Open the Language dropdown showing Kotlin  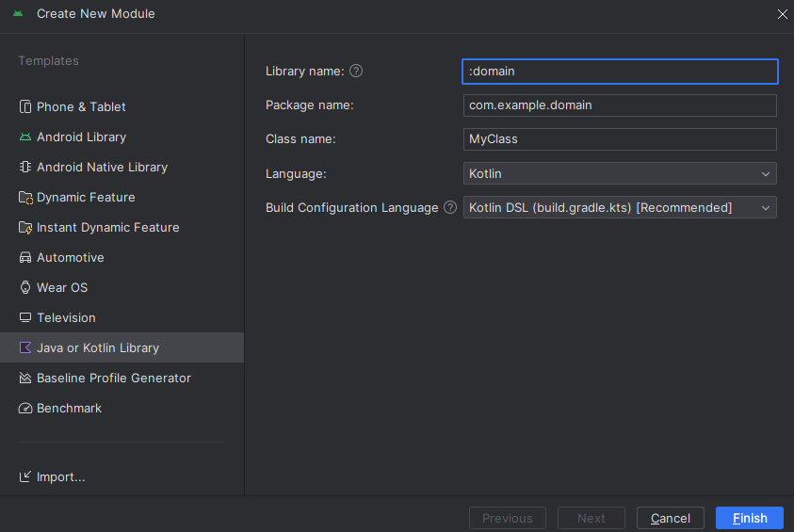click(620, 173)
